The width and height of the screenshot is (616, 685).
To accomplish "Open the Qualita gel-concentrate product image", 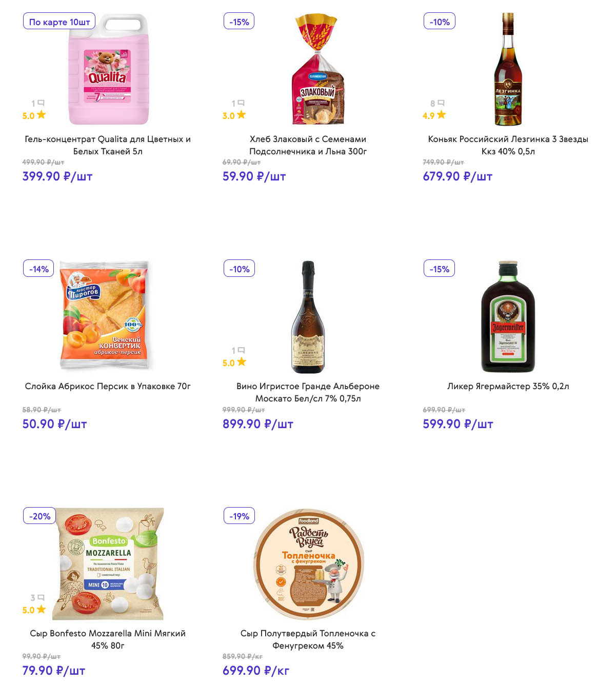I will (x=108, y=69).
